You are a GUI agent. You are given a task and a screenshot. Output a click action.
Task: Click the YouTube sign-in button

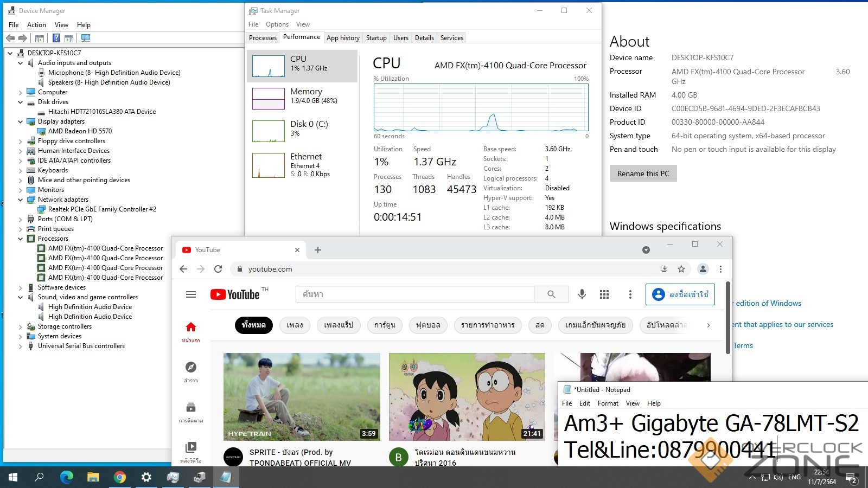coord(680,294)
